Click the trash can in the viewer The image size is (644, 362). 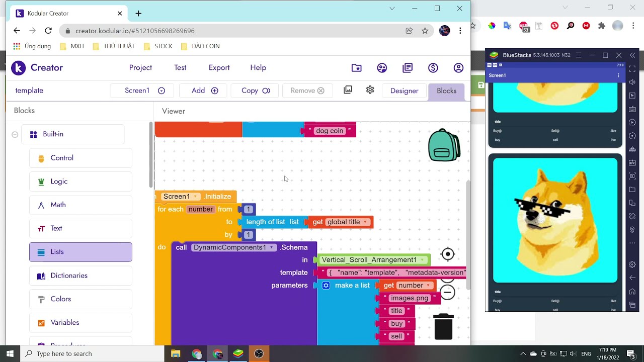point(443,326)
